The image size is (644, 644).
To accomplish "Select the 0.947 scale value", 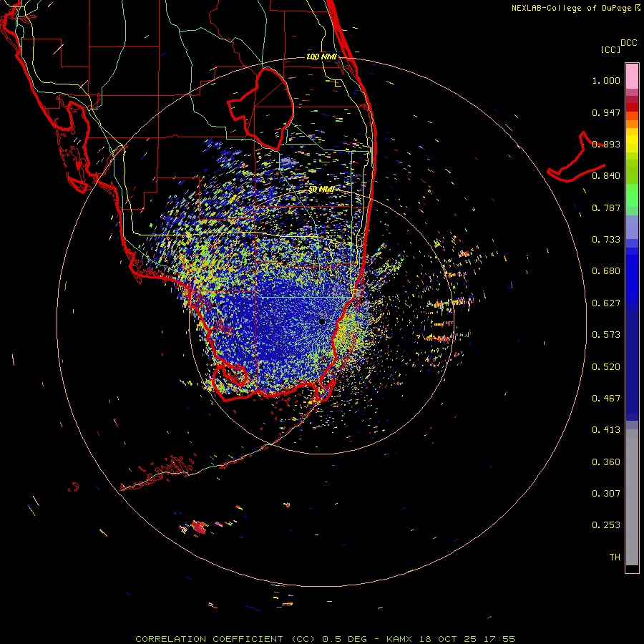I will (x=606, y=112).
